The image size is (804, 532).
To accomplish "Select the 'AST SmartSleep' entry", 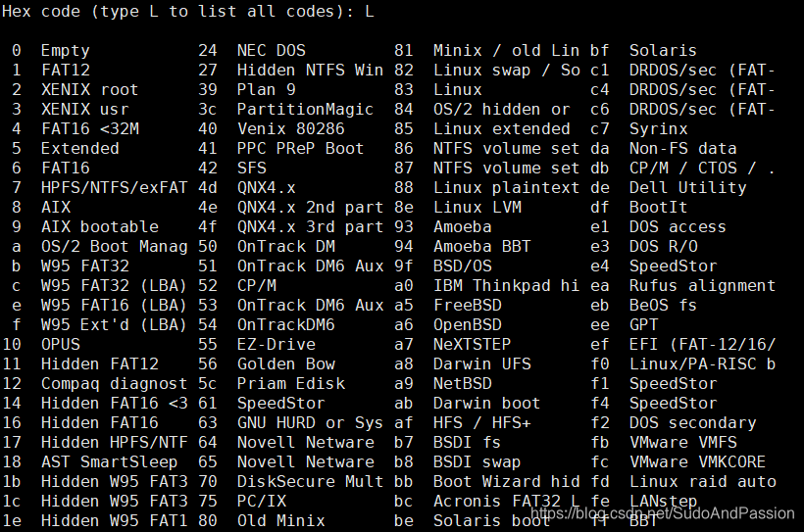I will tap(109, 461).
